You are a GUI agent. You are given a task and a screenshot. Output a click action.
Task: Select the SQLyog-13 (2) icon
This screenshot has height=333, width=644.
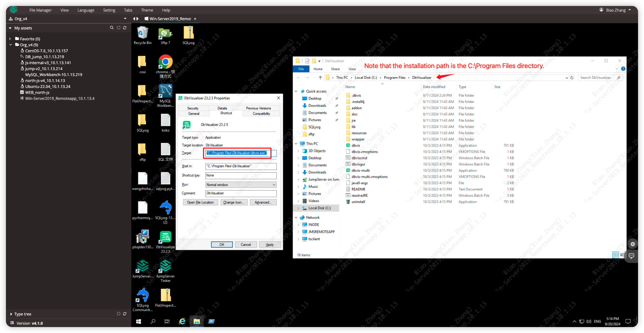point(165,212)
